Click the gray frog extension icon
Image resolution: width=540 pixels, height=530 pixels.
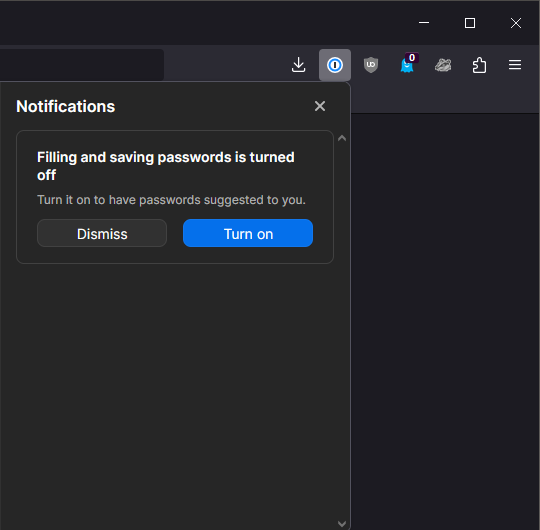443,65
